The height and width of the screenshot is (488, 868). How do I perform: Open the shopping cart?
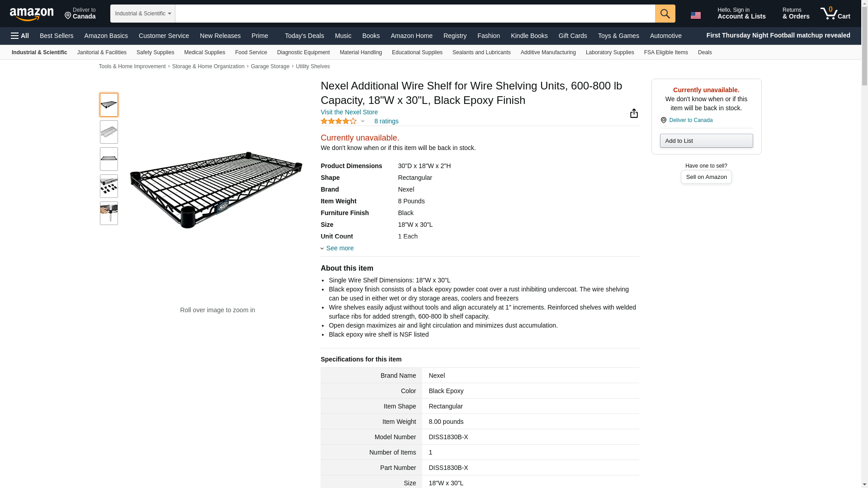(x=835, y=14)
